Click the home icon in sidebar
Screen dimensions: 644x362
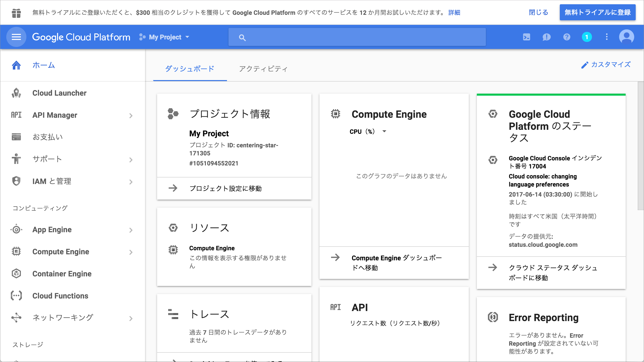pyautogui.click(x=16, y=65)
